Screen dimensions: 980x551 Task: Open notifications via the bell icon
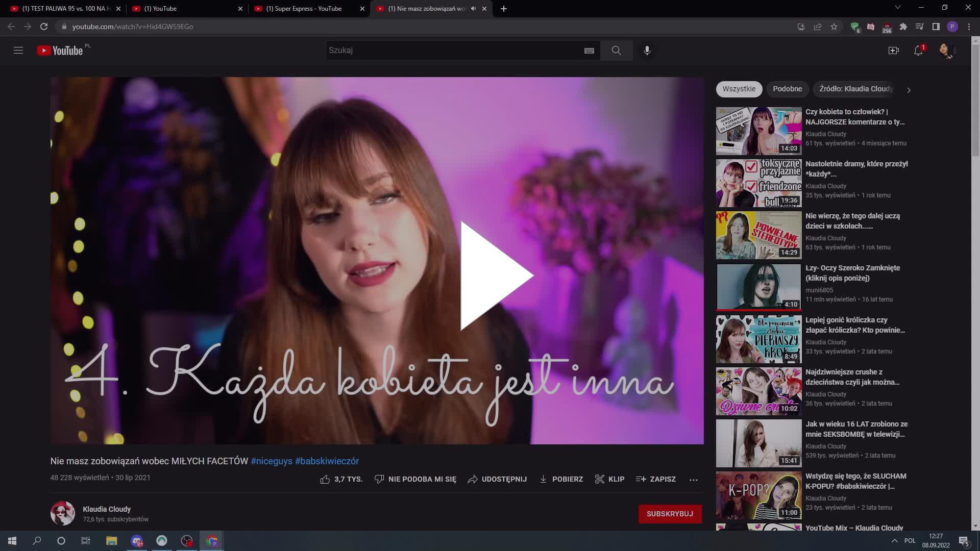pos(918,50)
